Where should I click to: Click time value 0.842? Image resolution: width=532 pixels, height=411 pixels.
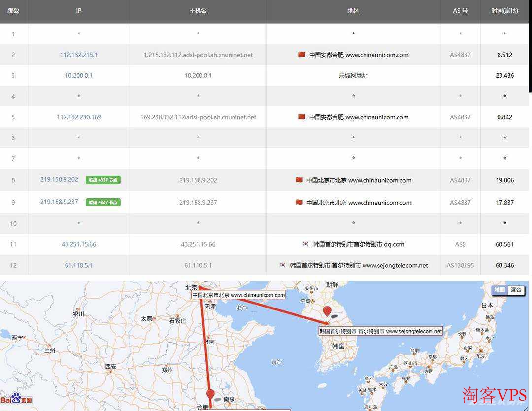pyautogui.click(x=504, y=117)
